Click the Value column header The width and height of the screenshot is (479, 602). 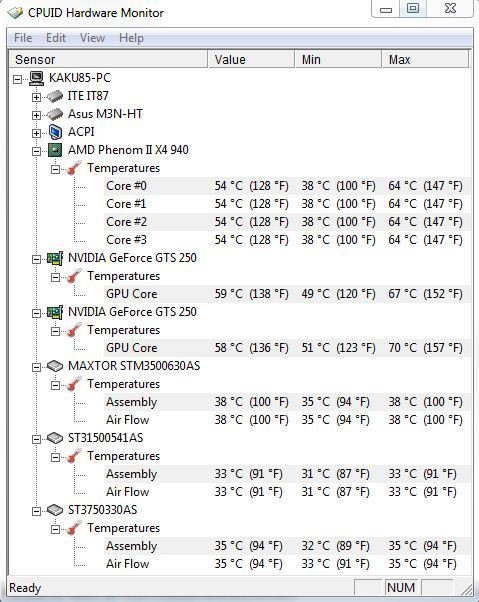[x=251, y=60]
